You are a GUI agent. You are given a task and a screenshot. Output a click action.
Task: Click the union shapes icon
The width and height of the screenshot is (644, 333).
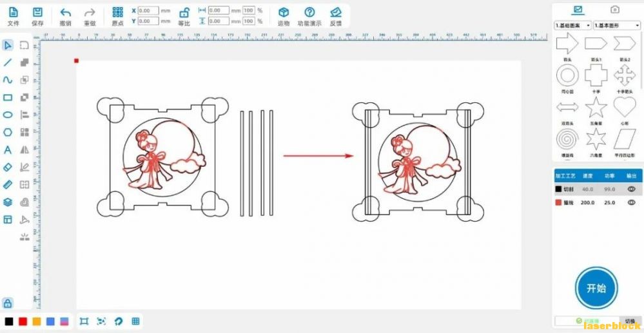pyautogui.click(x=24, y=62)
